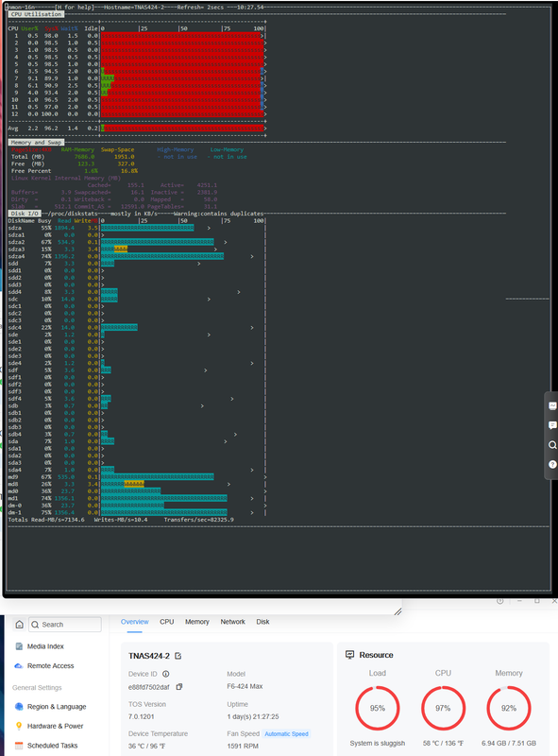
Task: Switch to the Overview tab
Action: (x=135, y=622)
